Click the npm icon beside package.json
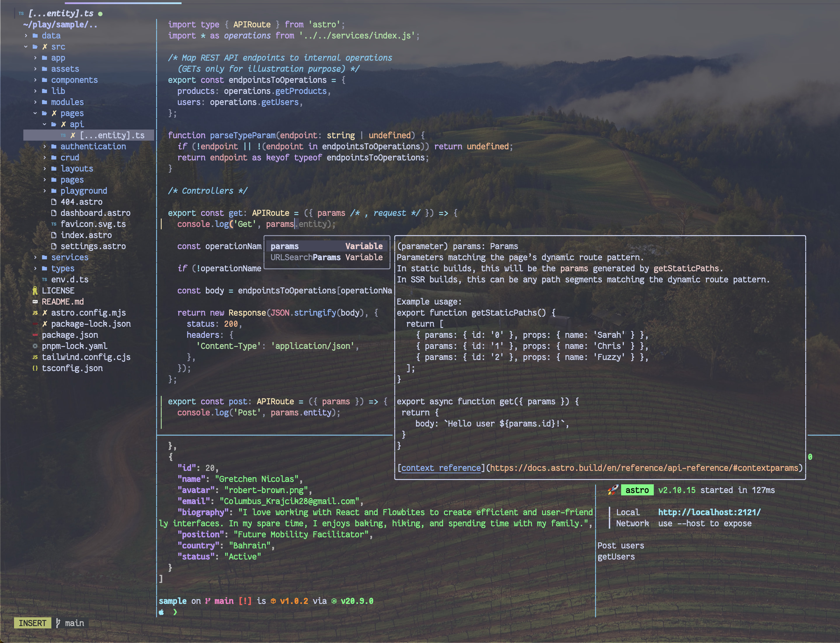Screen dimensions: 840x643 point(35,335)
